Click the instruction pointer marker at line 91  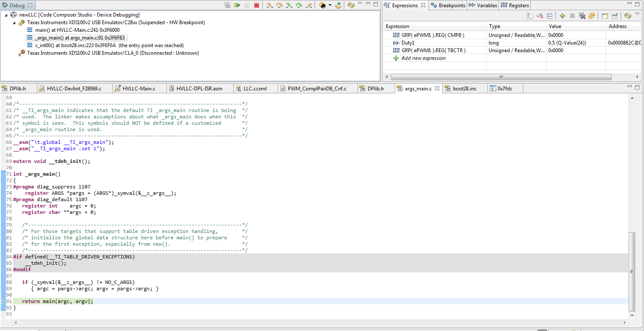point(3,301)
